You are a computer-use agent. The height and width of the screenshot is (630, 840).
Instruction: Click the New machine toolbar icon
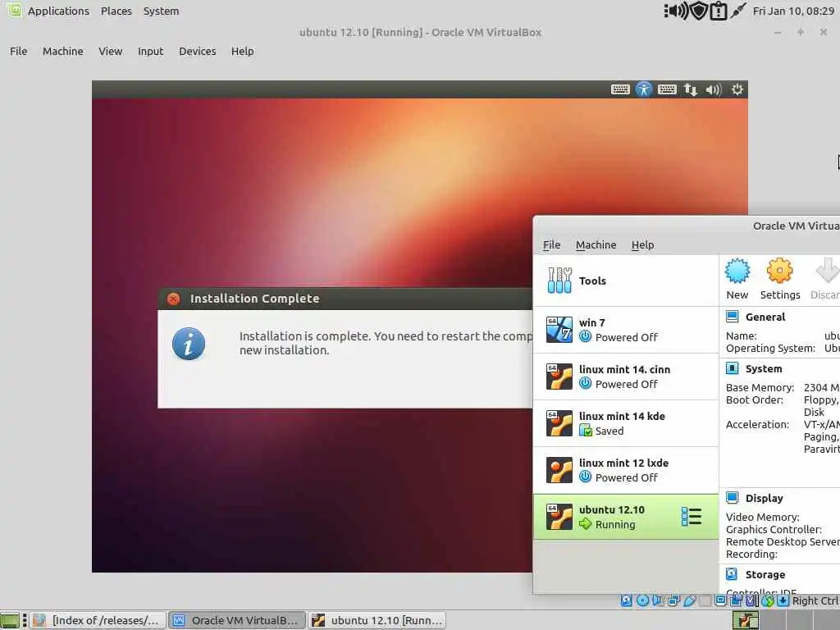point(737,279)
